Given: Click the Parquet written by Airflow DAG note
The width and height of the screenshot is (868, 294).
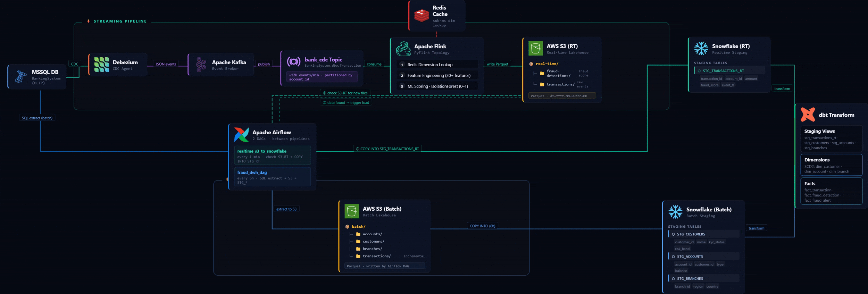Looking at the screenshot, I should [x=384, y=266].
